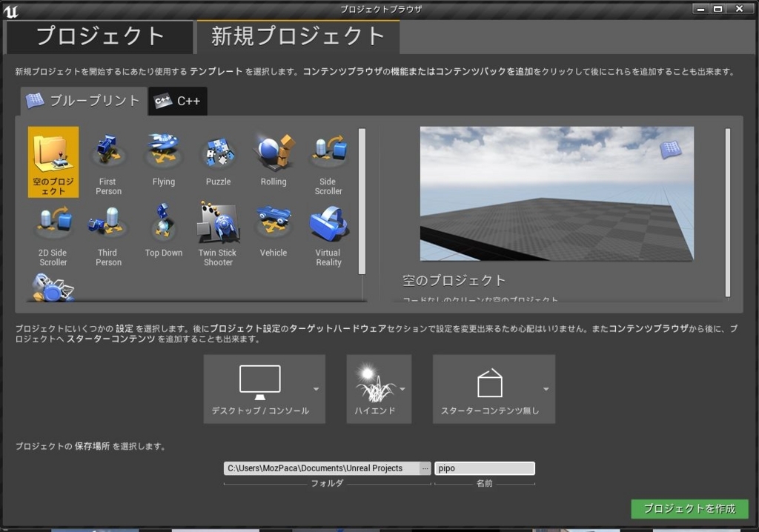Viewport: 759px width, 532px height.
Task: Click the 名前 label under name field
Action: 485,483
